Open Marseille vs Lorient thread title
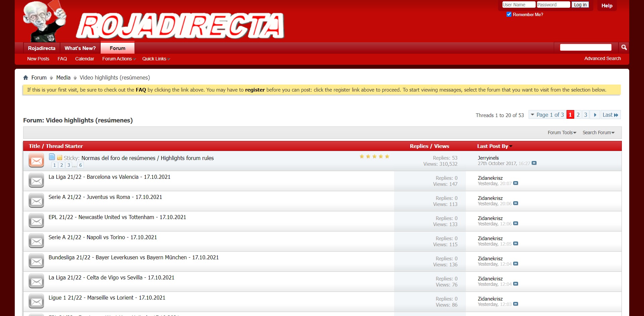The height and width of the screenshot is (316, 644). [107, 298]
